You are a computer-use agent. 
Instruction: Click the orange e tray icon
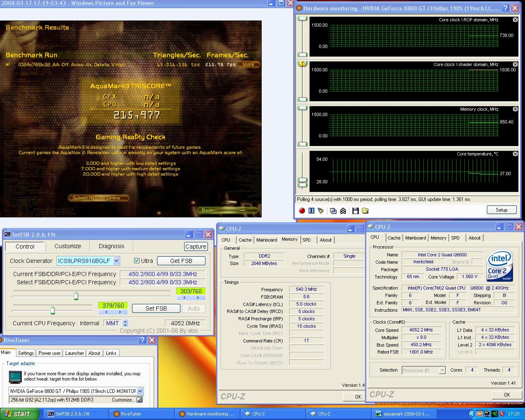pos(480,414)
